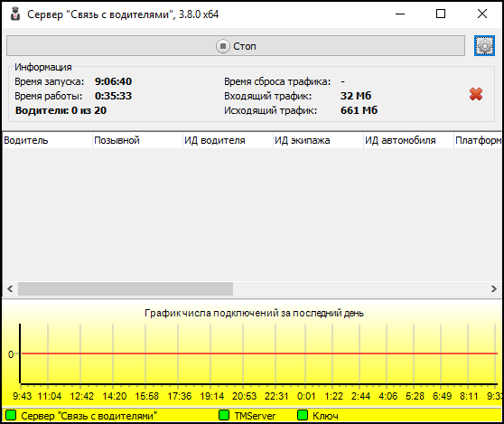Click the green TMServer status indicator
The height and width of the screenshot is (424, 504).
point(224,415)
